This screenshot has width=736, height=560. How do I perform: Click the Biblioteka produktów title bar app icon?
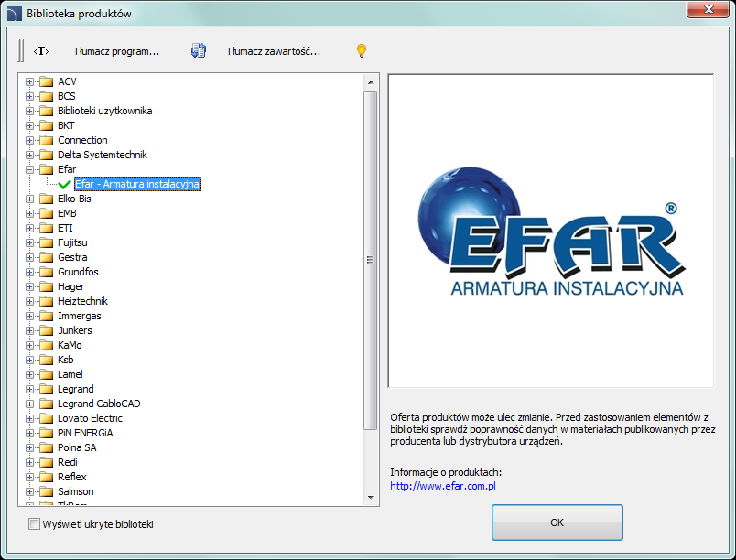click(15, 14)
